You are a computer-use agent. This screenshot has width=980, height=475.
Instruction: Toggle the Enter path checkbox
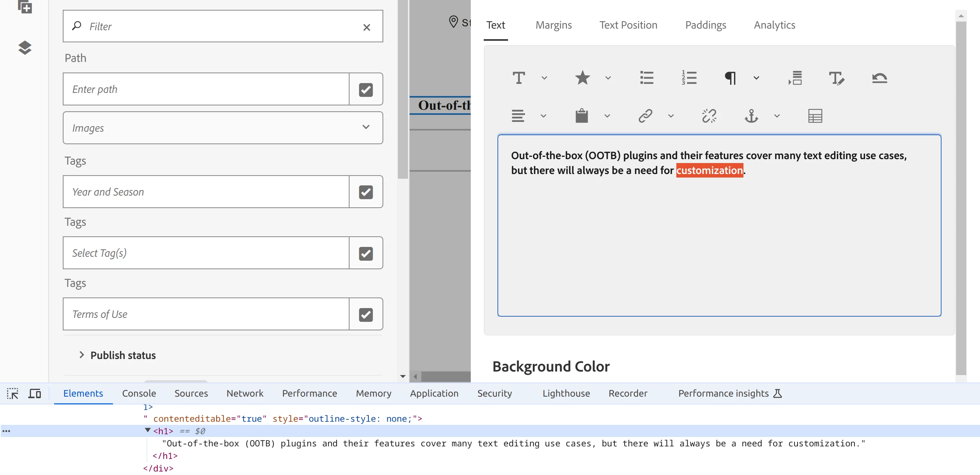[x=366, y=89]
